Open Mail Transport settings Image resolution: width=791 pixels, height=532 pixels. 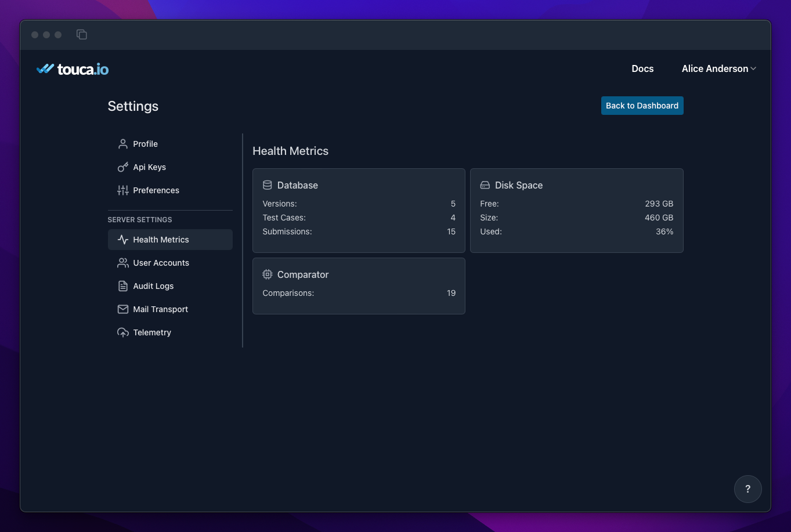tap(170, 309)
